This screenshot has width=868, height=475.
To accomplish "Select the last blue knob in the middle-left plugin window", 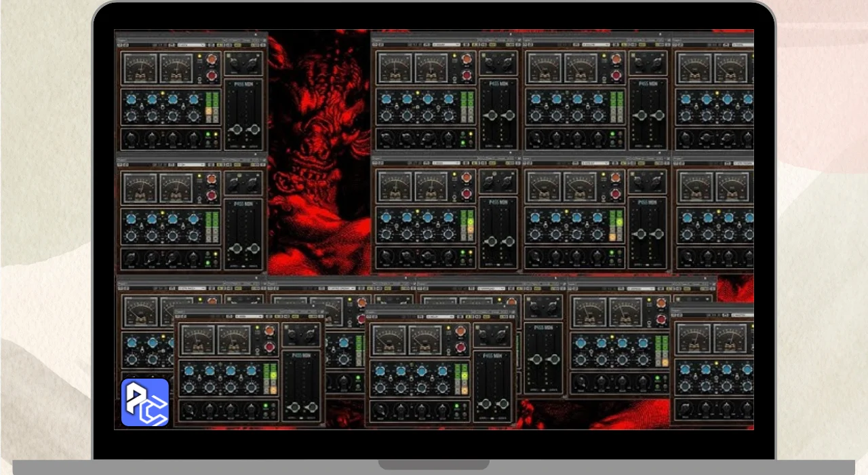I will click(193, 219).
